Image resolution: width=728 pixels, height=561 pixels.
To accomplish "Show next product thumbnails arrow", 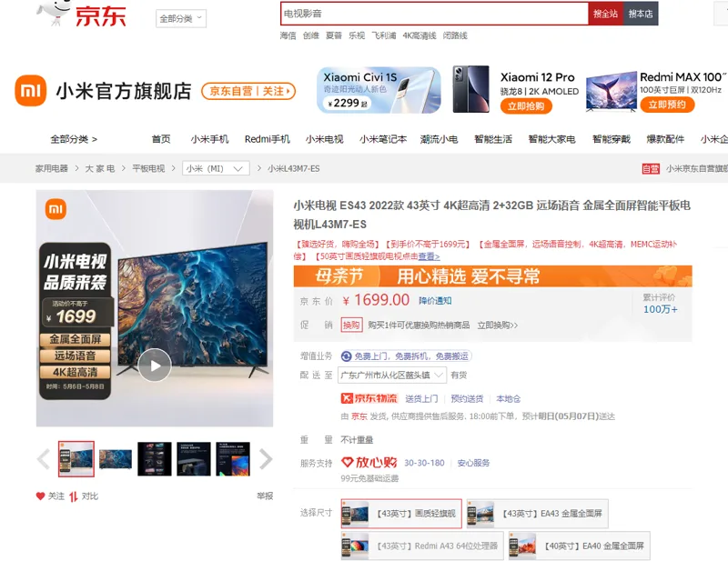I will pos(266,459).
